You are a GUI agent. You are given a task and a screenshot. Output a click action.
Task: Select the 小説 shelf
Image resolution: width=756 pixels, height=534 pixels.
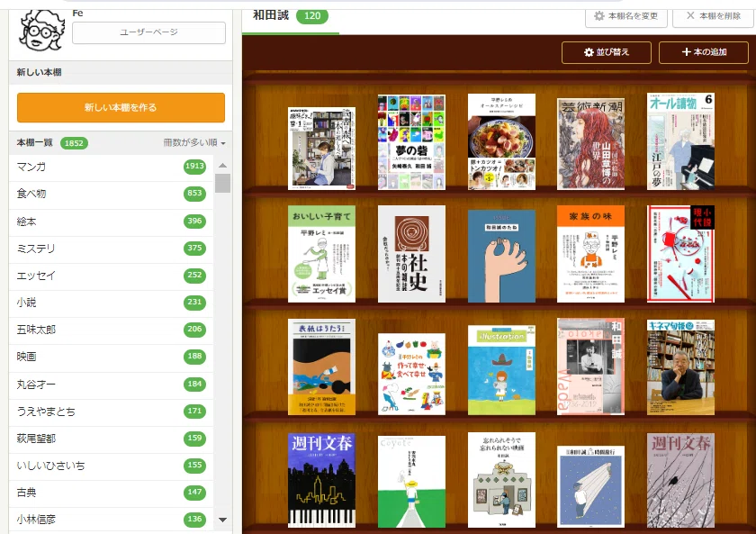tap(111, 303)
